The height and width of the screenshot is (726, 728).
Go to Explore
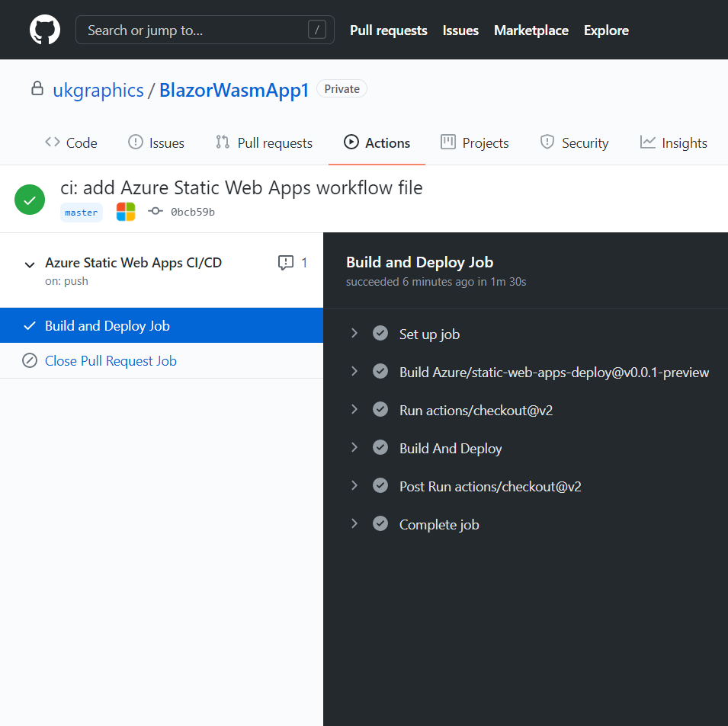tap(606, 30)
